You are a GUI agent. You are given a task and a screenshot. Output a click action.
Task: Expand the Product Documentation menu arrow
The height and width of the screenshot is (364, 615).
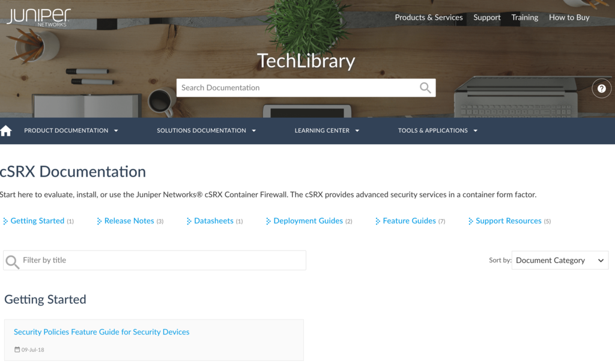[x=116, y=130]
